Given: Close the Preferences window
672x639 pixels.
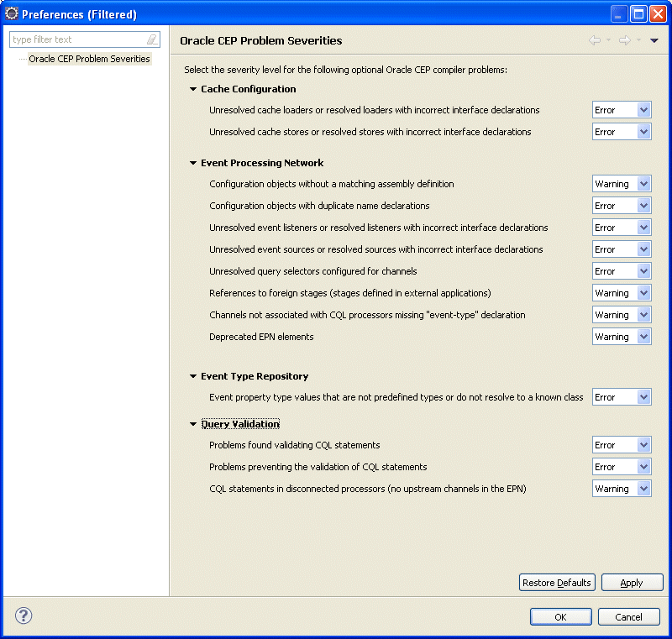Looking at the screenshot, I should (x=658, y=14).
